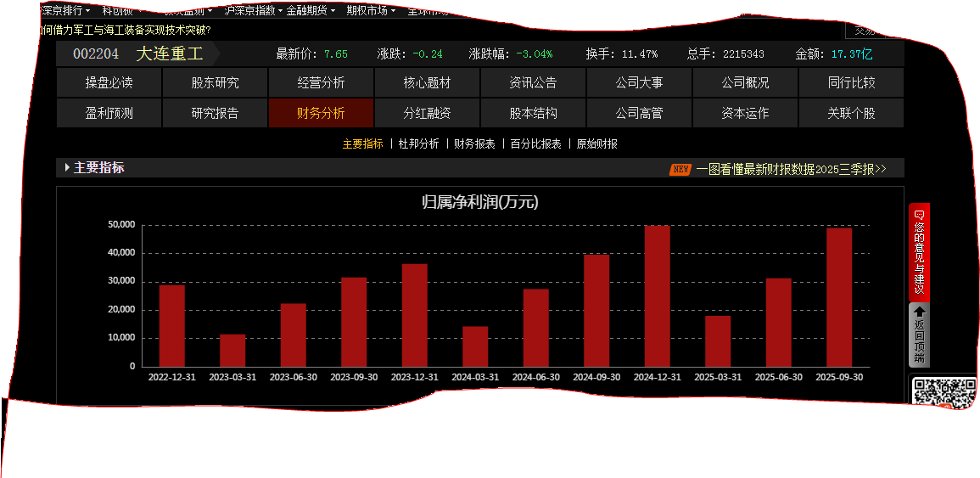
Task: Click the change percentage -3.04%
Action: [x=535, y=54]
